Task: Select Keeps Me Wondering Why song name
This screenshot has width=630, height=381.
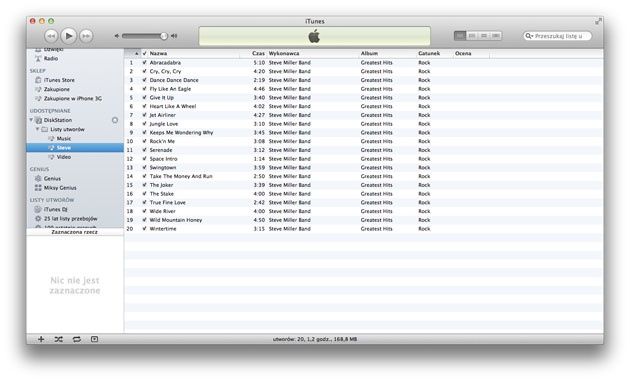Action: pyautogui.click(x=181, y=133)
